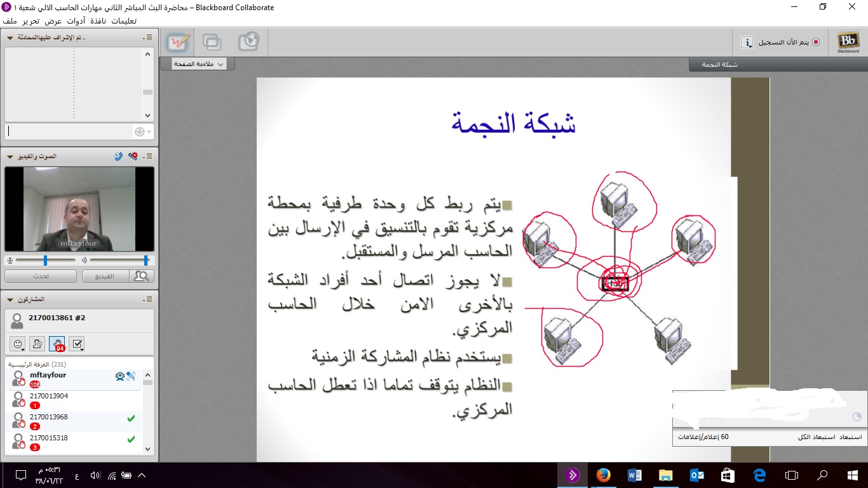Click own profile avatar 2170013861 #2
Viewport: 868px width, 488px height.
tap(17, 321)
